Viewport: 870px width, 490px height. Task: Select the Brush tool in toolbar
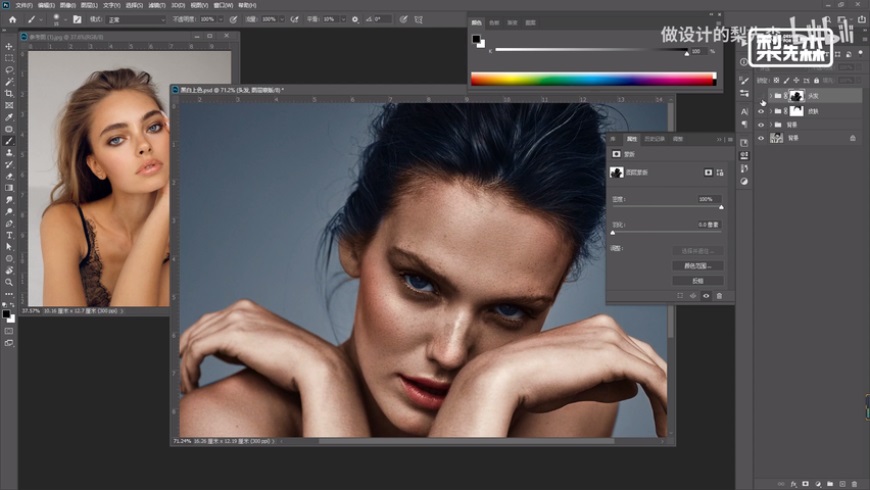9,140
